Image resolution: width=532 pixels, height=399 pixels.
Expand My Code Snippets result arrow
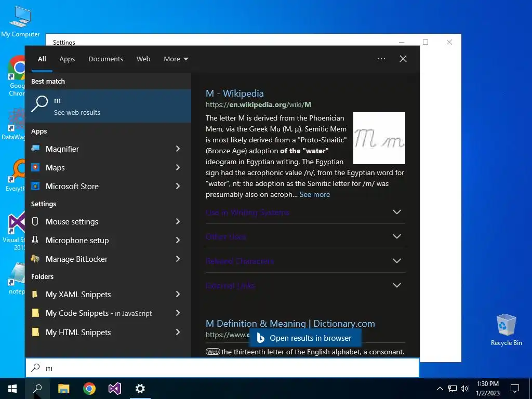point(178,313)
